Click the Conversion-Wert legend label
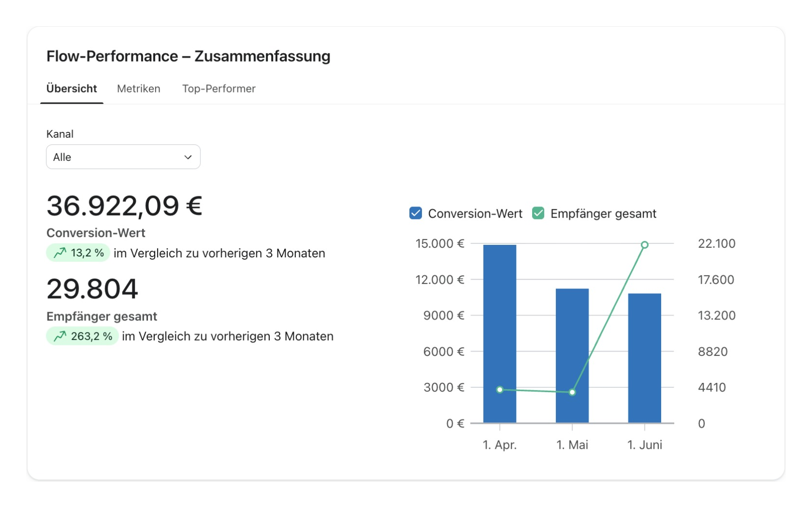The width and height of the screenshot is (812, 508). pos(475,214)
